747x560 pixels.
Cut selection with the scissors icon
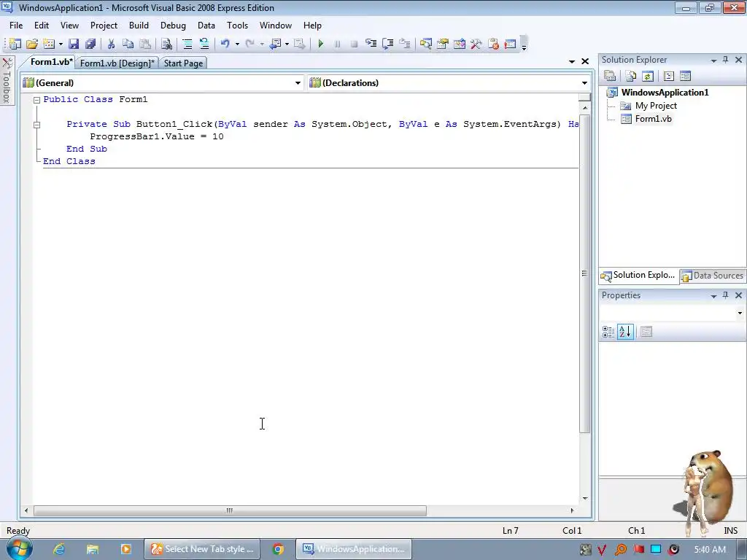coord(111,44)
